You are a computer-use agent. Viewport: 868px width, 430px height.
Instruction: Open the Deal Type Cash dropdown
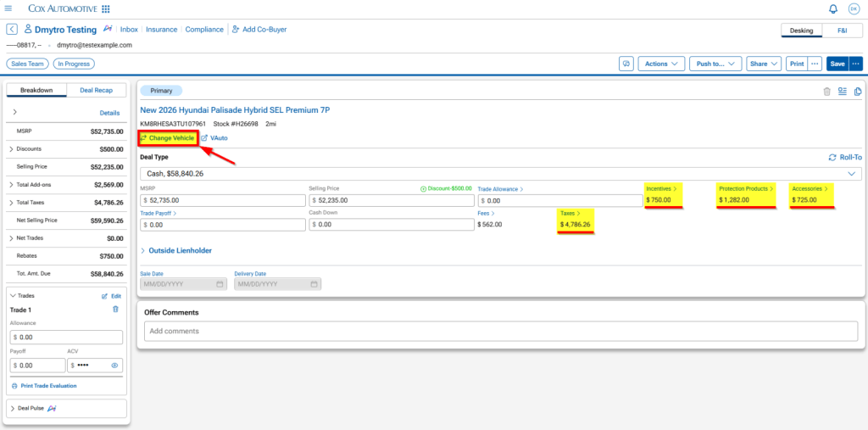(x=500, y=173)
